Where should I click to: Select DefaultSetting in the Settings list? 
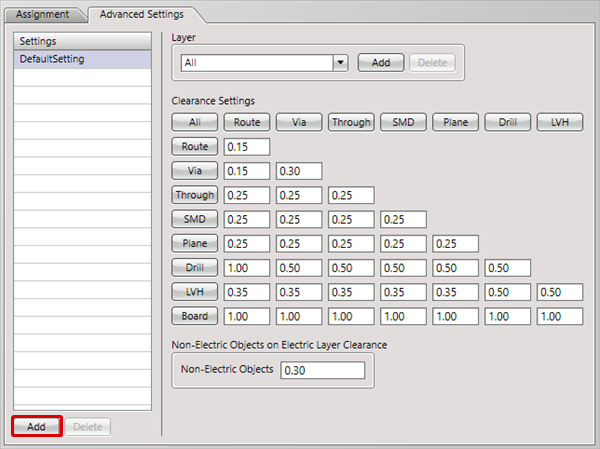pos(80,59)
